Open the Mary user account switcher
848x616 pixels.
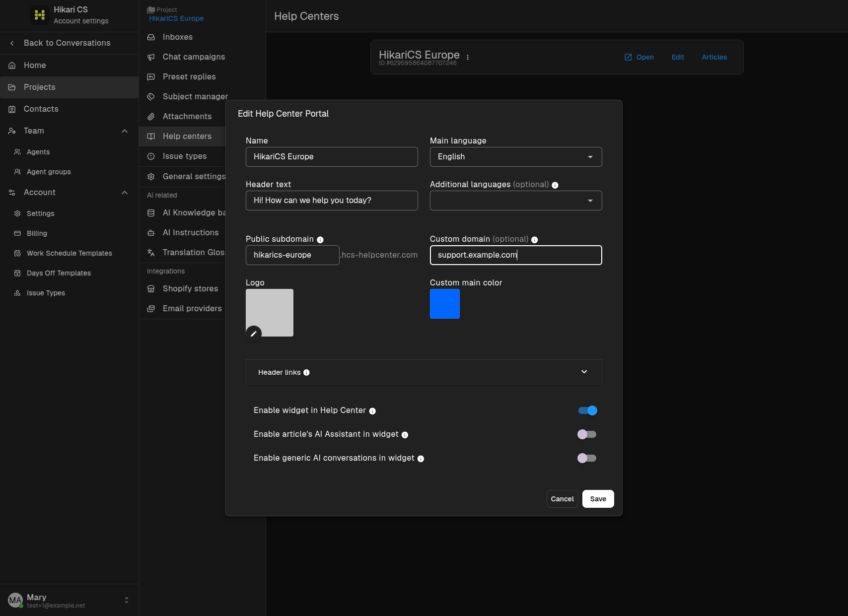click(69, 600)
